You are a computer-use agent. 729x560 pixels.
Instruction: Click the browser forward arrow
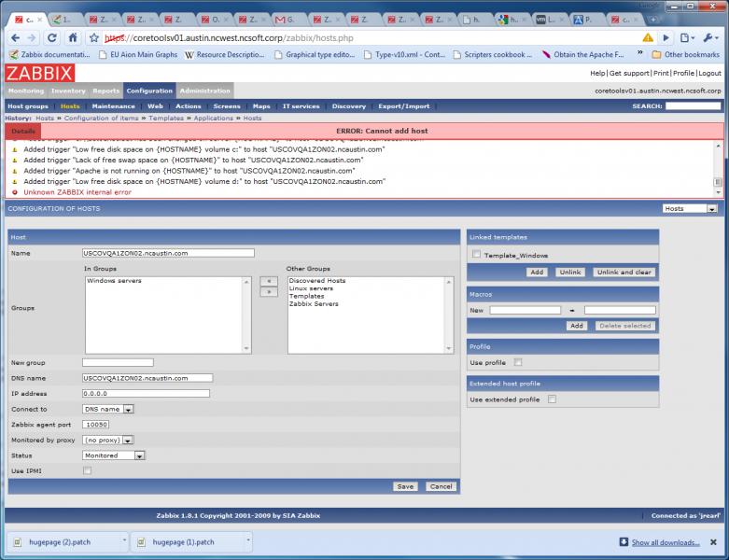pyautogui.click(x=32, y=37)
